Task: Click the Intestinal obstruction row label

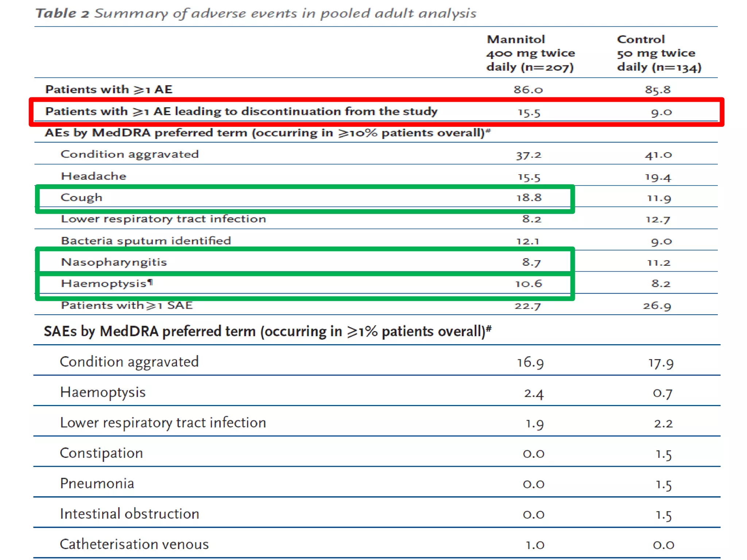Action: coord(129,514)
